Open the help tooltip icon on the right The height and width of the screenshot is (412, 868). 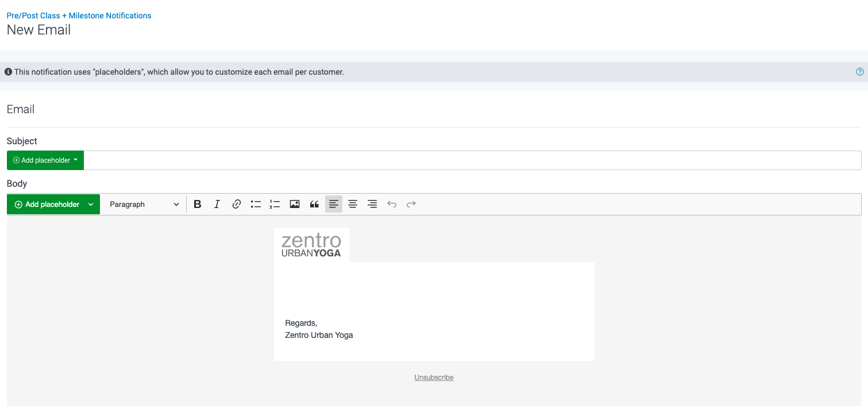[x=859, y=71]
